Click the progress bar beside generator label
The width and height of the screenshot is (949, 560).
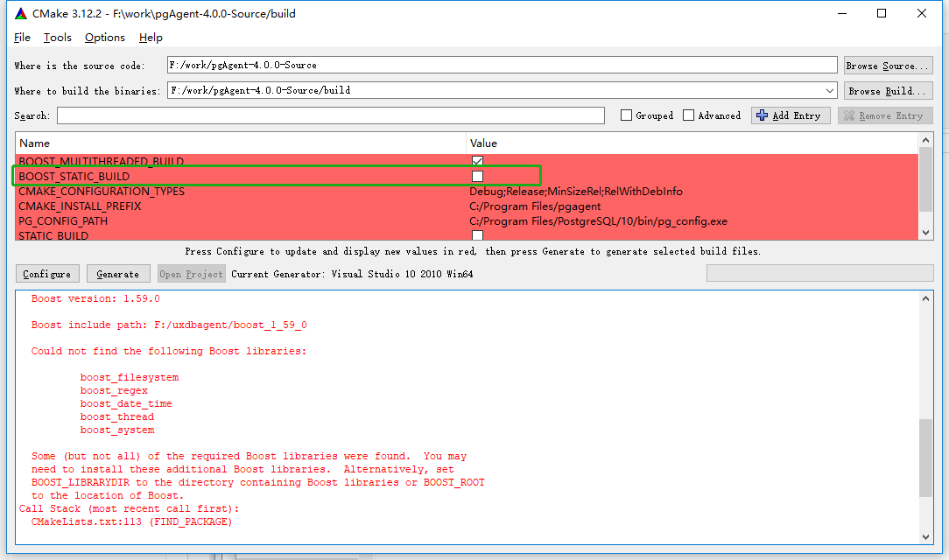(x=819, y=273)
